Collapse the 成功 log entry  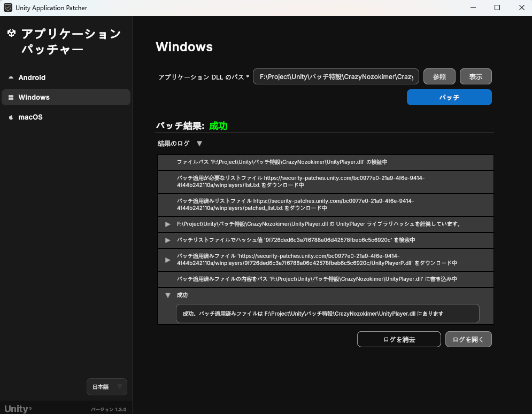pos(168,295)
